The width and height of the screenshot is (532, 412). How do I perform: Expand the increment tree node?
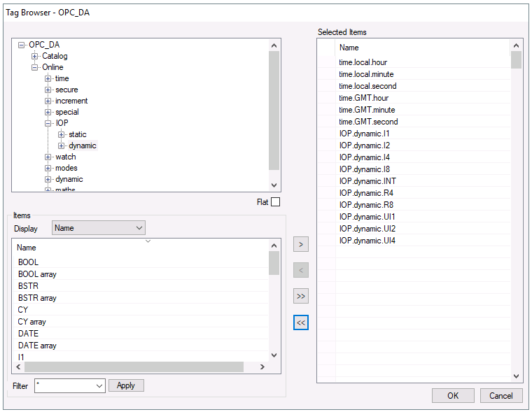[x=48, y=101]
